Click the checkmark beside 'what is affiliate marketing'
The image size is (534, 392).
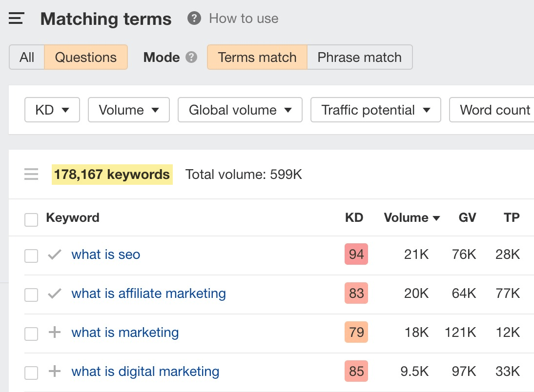(x=54, y=293)
